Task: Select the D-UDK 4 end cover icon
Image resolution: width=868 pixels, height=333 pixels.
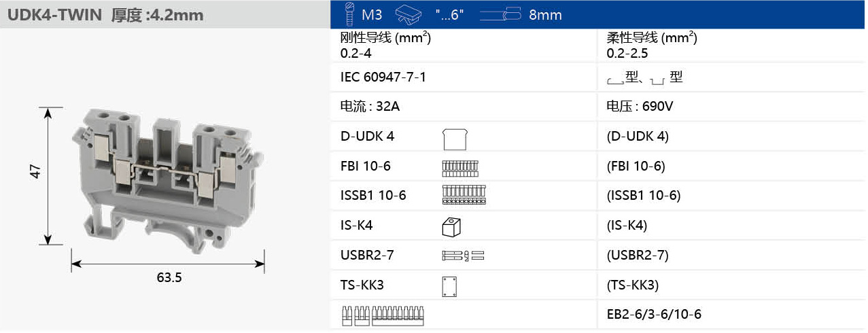Action: tap(454, 138)
